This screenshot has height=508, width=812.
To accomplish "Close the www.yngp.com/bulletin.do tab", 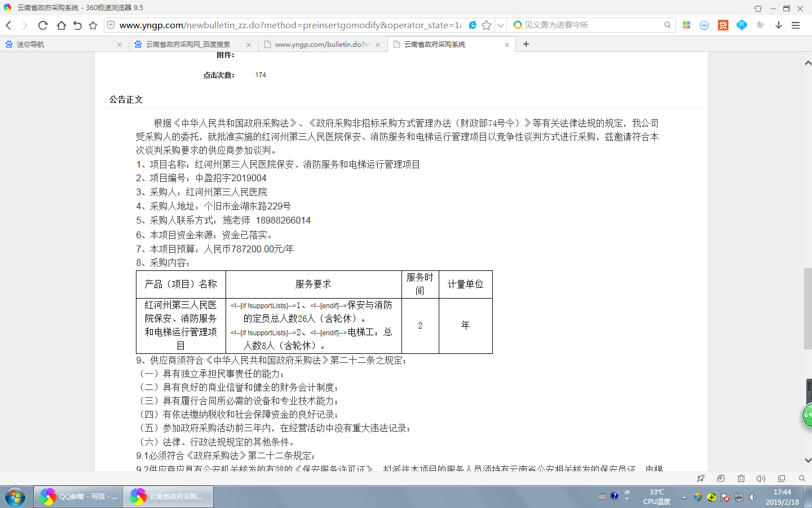I will (x=378, y=45).
